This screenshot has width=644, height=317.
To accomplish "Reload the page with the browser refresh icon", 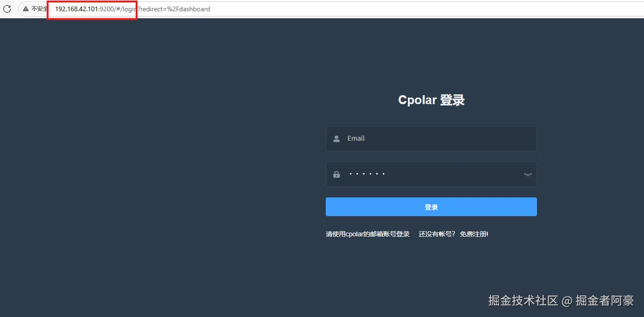I will coord(7,9).
